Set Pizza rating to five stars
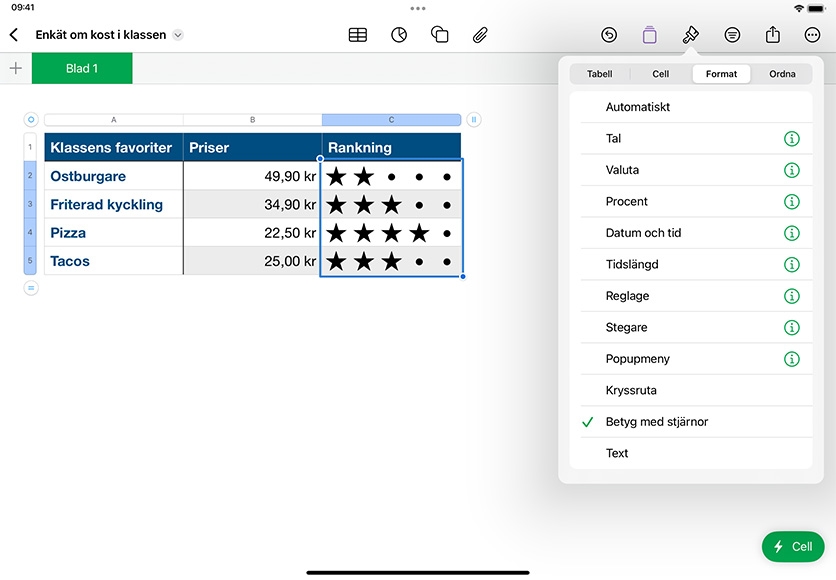This screenshot has height=580, width=836. [447, 233]
